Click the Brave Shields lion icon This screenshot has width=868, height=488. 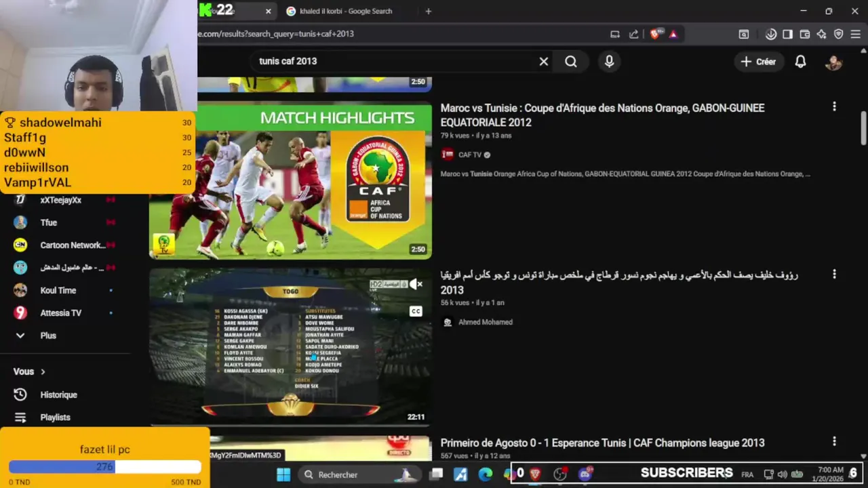point(654,34)
